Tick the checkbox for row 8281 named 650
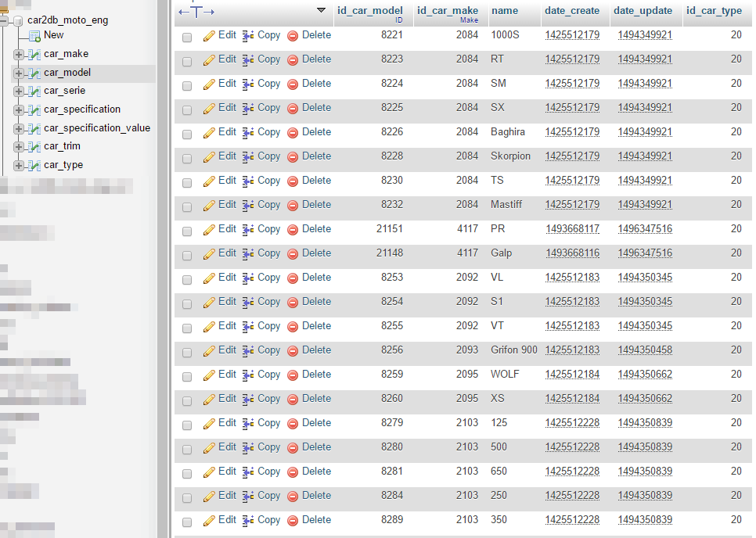The image size is (756, 538). (187, 474)
